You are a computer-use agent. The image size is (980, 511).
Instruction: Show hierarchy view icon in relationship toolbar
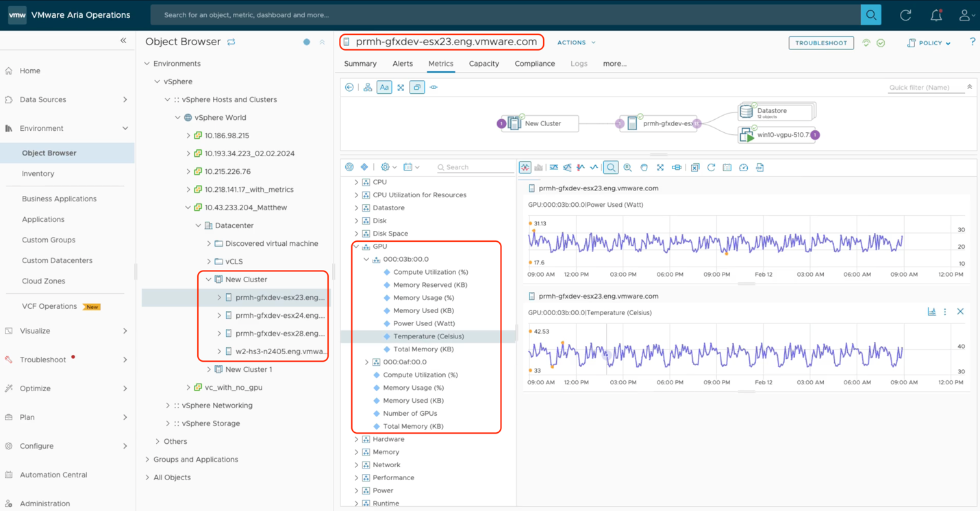pos(368,87)
